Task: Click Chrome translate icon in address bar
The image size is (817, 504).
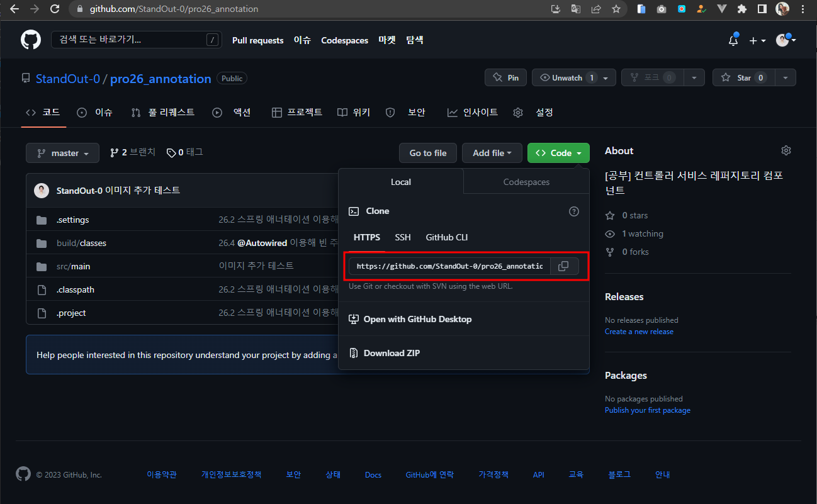Action: 575,9
